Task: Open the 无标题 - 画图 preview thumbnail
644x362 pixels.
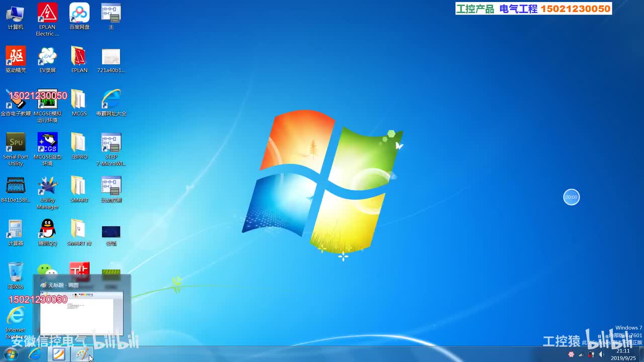Action: pyautogui.click(x=82, y=310)
